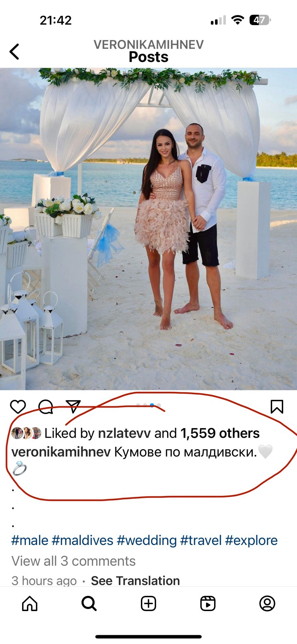This screenshot has width=297, height=644.
Task: Click the #wedding hashtag
Action: pos(147,541)
